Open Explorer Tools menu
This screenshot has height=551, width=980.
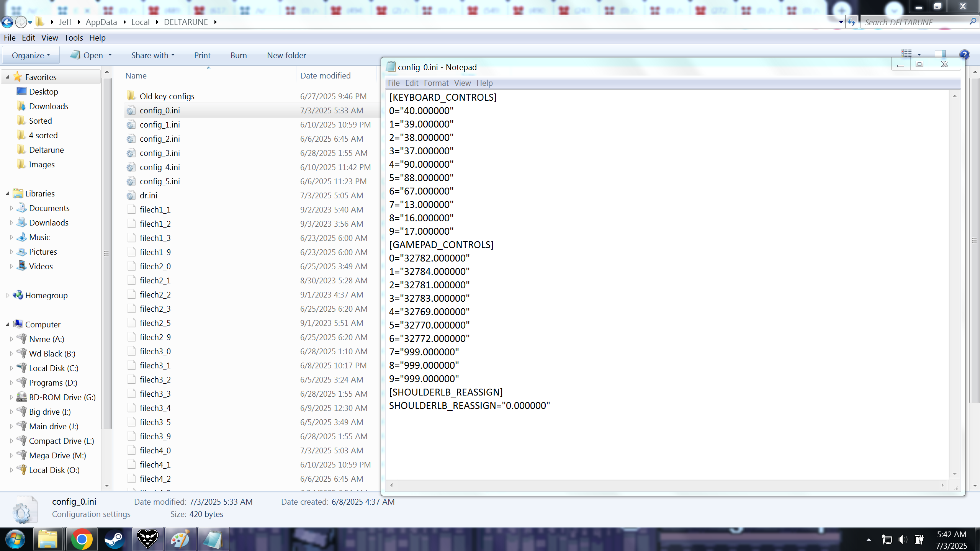(x=74, y=38)
